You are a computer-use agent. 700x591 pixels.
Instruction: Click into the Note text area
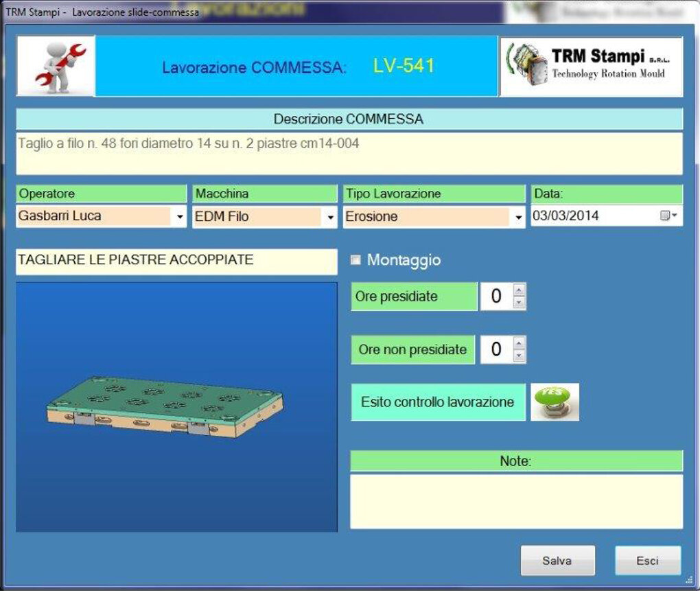[517, 502]
